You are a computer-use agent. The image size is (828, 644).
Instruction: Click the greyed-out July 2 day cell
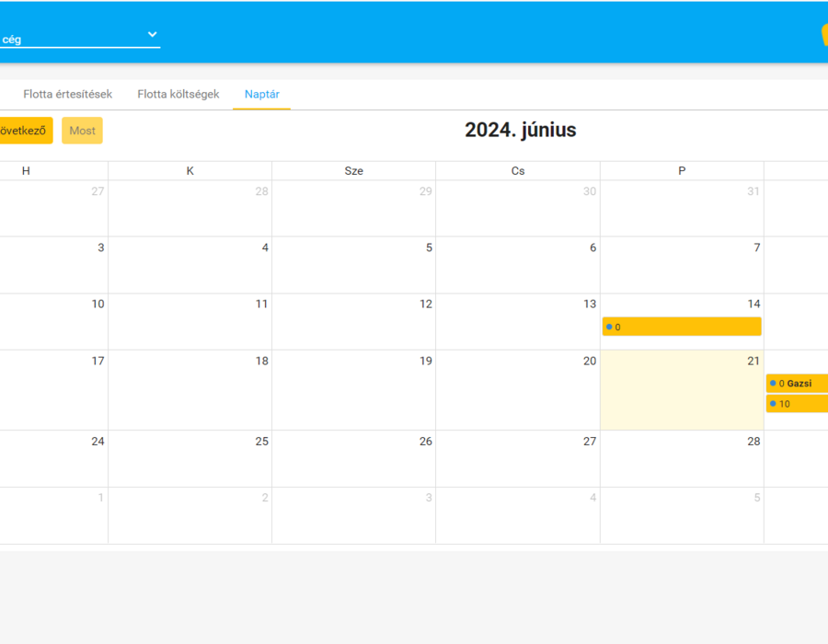click(x=190, y=516)
